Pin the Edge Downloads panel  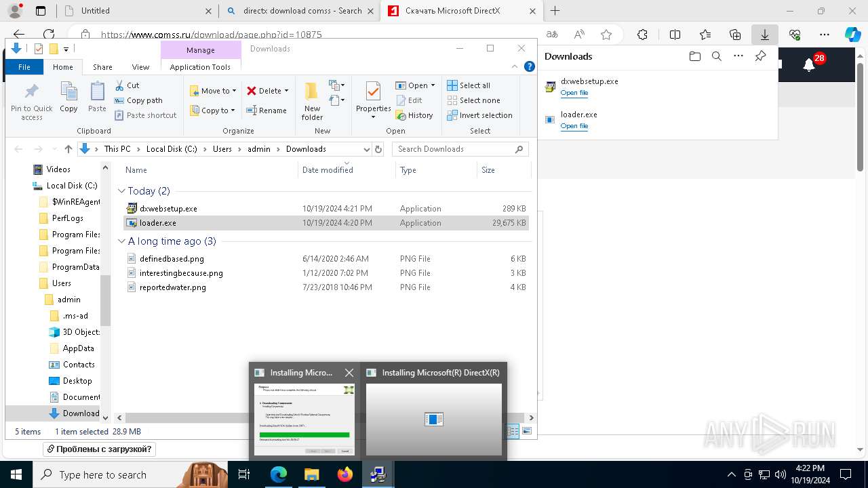[x=760, y=56]
